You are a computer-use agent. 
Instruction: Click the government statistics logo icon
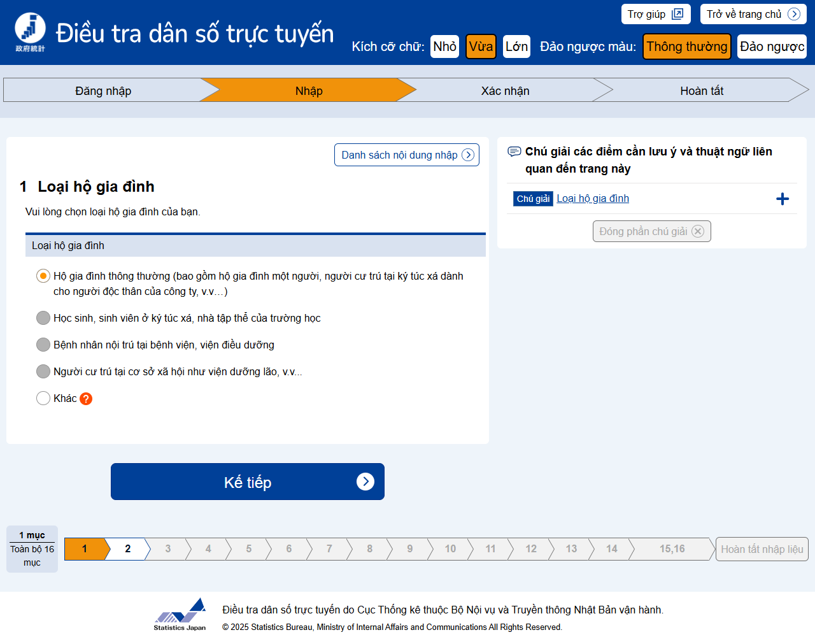(30, 32)
